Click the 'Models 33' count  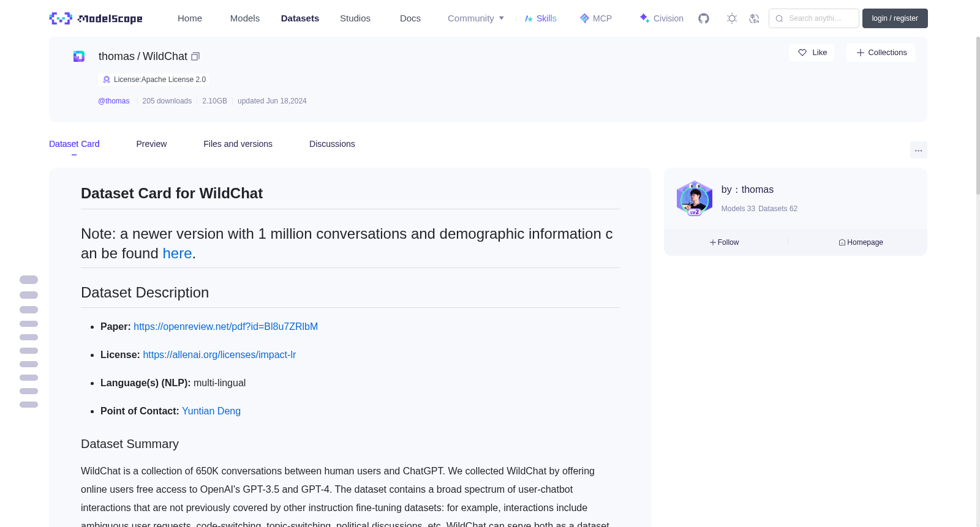(738, 209)
